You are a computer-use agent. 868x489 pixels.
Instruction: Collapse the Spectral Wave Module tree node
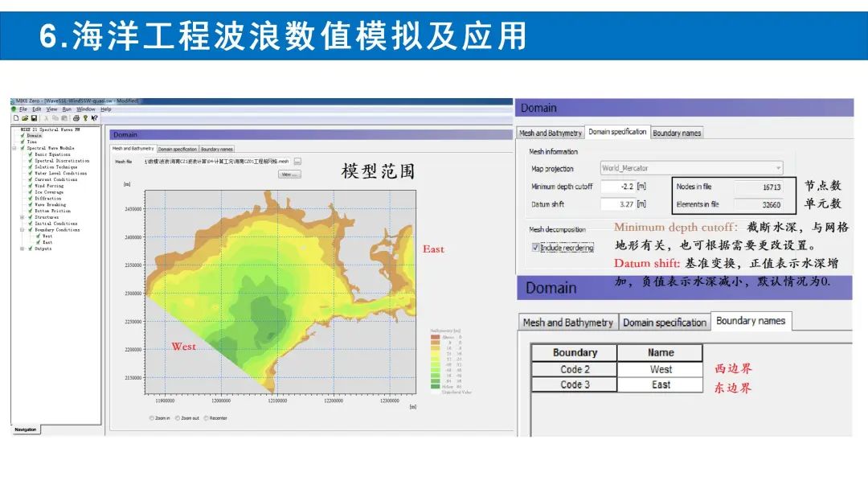point(14,148)
